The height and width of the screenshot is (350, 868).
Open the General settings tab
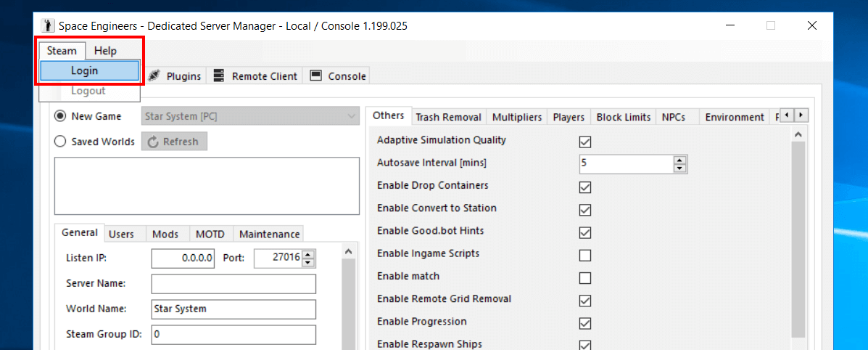click(80, 233)
